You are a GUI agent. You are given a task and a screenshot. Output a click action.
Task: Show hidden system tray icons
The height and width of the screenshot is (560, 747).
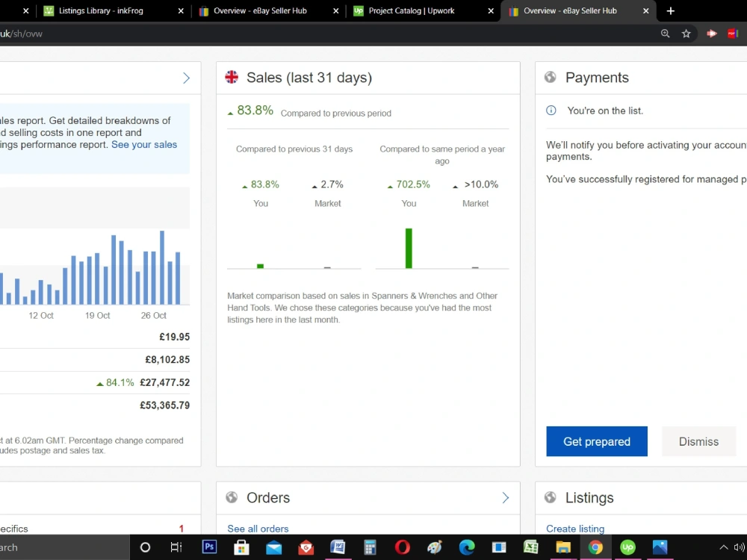723,547
